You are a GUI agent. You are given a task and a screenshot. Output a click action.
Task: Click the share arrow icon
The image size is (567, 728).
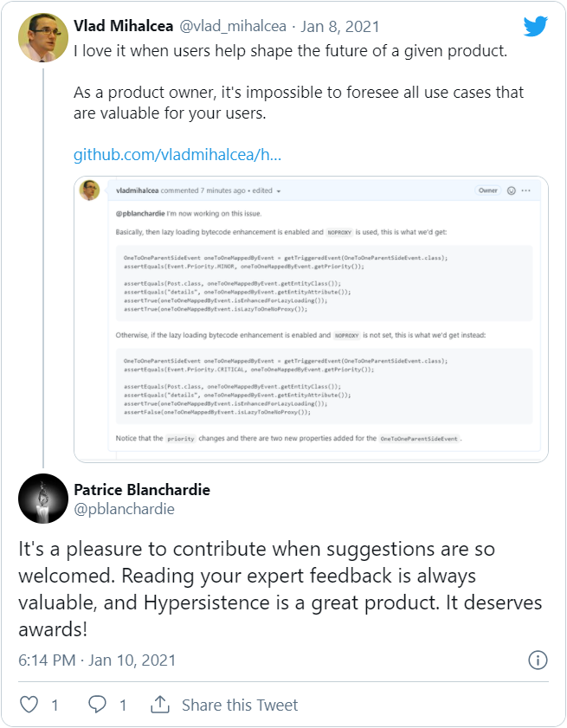click(158, 705)
